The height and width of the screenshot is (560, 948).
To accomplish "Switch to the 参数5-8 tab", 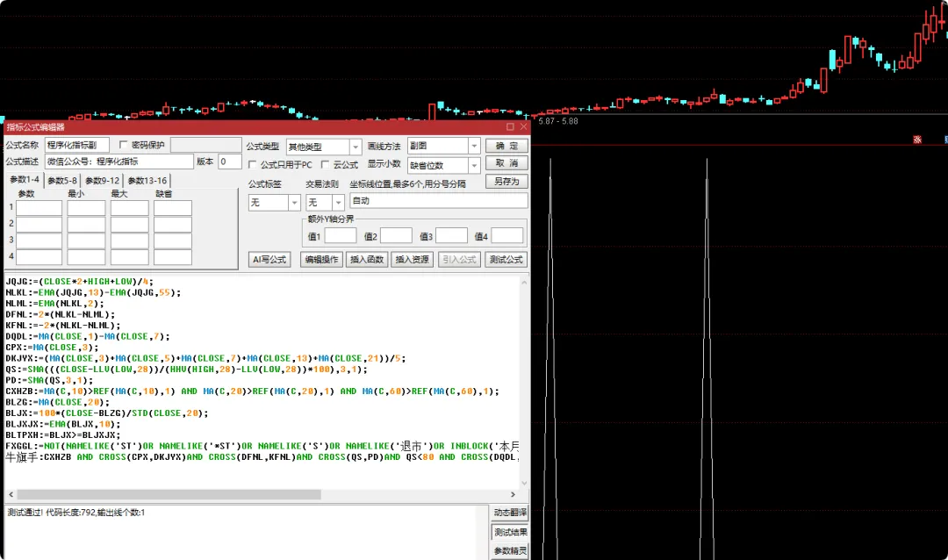I will (x=62, y=180).
